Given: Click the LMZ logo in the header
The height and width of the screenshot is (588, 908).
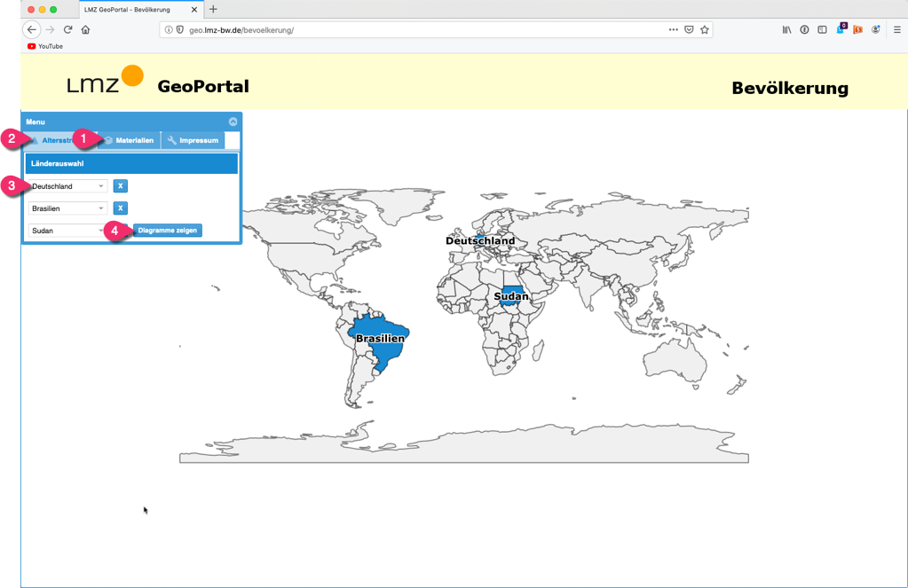Looking at the screenshot, I should pos(106,81).
